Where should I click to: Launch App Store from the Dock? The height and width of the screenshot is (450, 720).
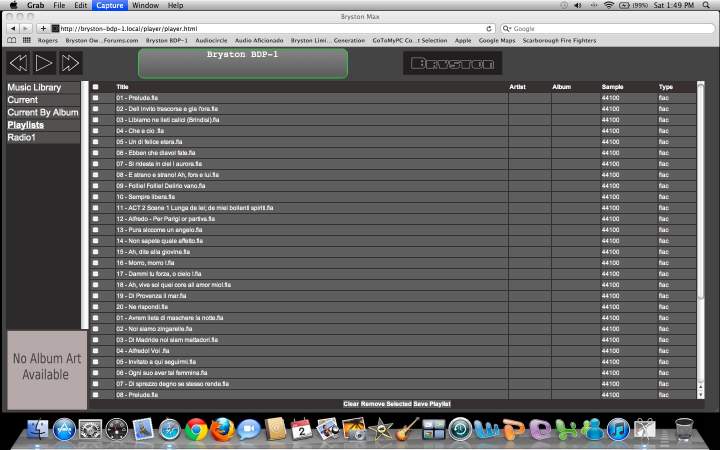64,430
